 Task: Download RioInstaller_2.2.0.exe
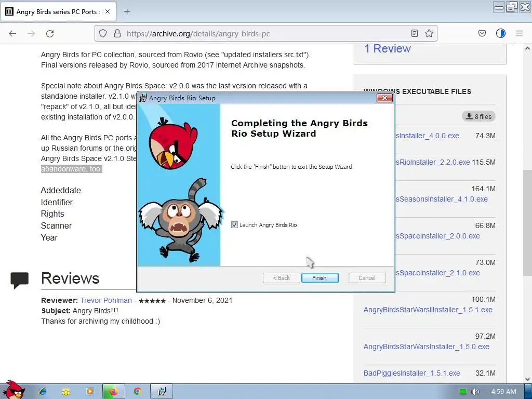[x=433, y=162]
